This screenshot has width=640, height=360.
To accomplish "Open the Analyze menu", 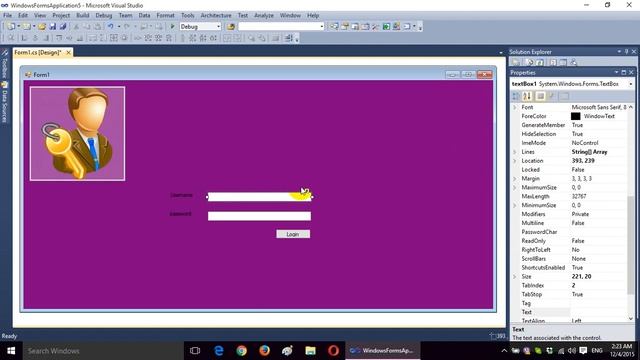I will coord(264,16).
